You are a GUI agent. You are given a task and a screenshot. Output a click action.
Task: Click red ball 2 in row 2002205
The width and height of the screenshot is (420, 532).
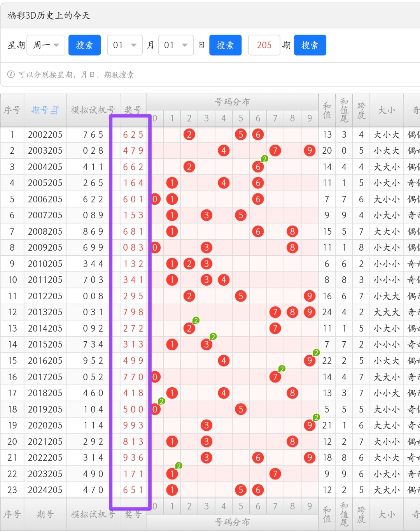[x=189, y=135]
